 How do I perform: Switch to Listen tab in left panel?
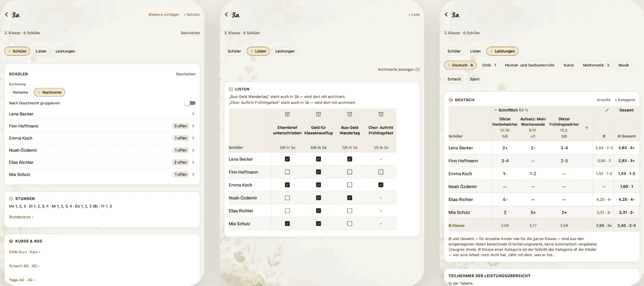tap(41, 51)
